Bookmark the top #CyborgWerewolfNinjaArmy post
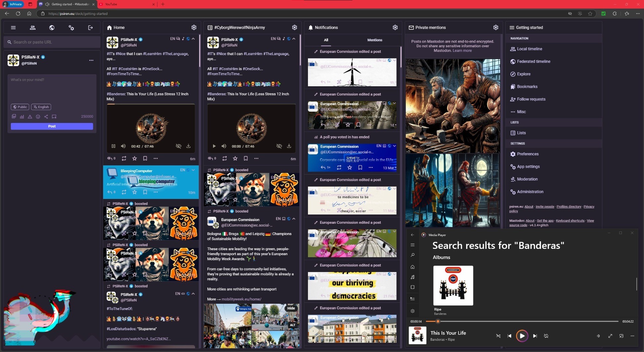The image size is (644, 352). [x=246, y=159]
